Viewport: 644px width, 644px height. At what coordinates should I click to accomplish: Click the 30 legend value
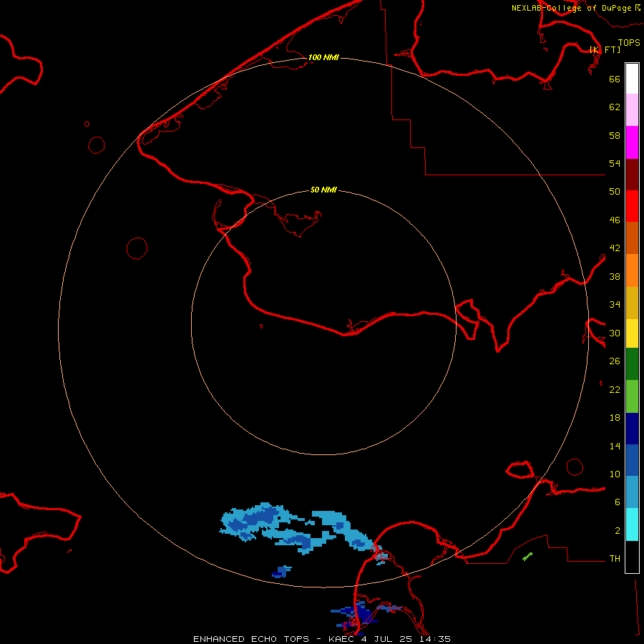615,333
